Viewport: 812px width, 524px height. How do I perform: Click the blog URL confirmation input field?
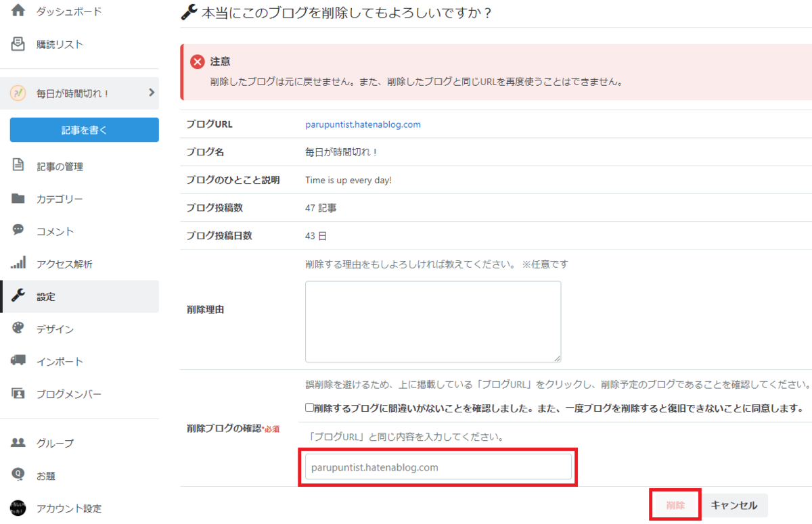[438, 467]
